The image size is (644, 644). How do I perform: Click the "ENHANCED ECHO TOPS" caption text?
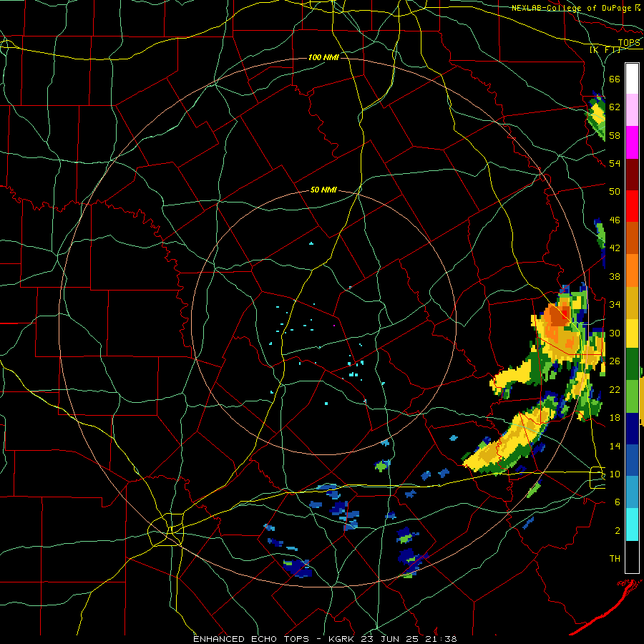pos(251,639)
